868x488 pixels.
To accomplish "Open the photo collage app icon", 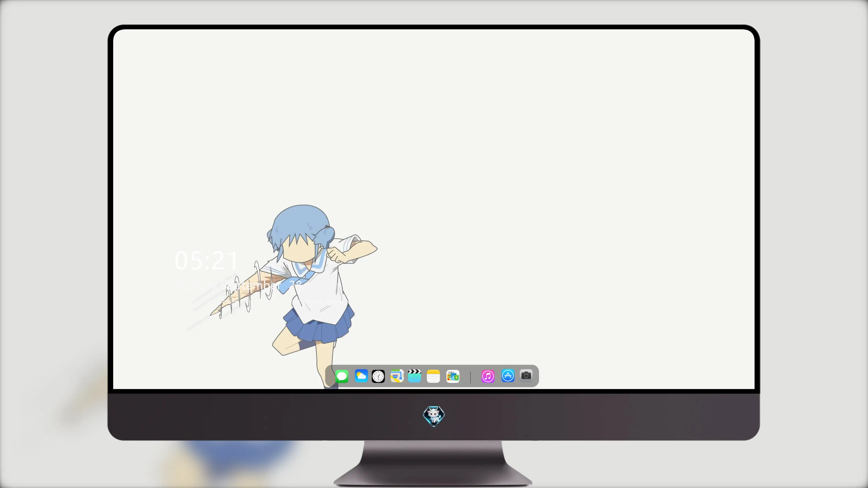I will pos(453,376).
